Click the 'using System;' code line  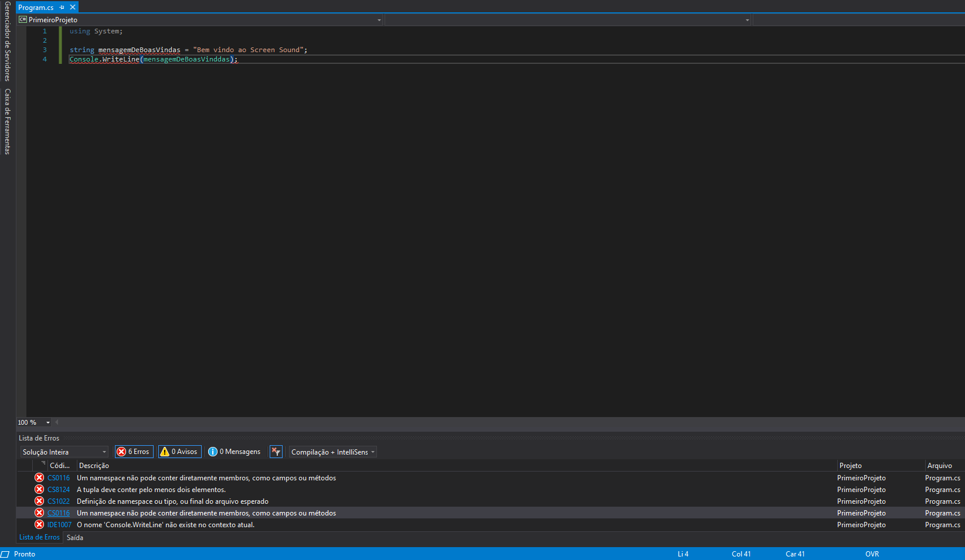96,32
